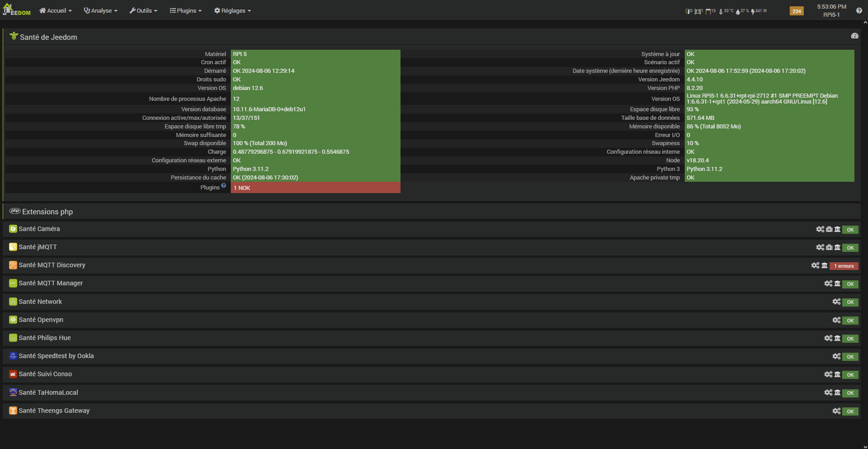The width and height of the screenshot is (868, 449).
Task: Click the building icon in TaHomaLocal row
Action: (x=837, y=392)
